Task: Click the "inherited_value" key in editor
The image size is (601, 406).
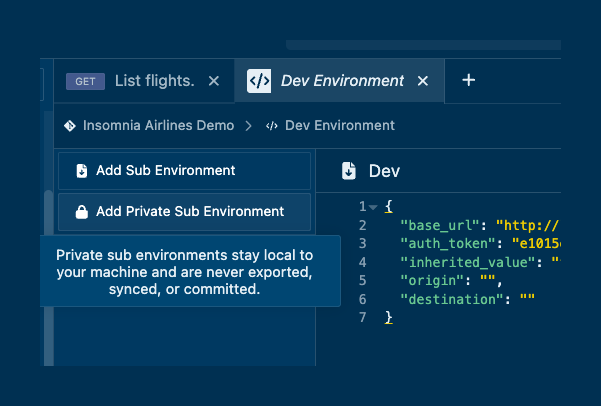Action: point(468,263)
